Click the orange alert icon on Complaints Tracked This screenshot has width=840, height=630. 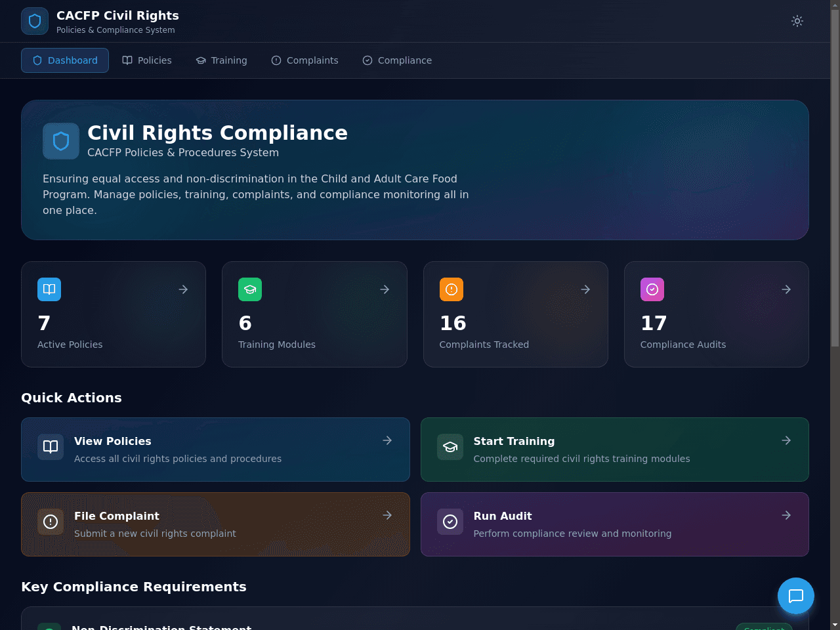(451, 289)
